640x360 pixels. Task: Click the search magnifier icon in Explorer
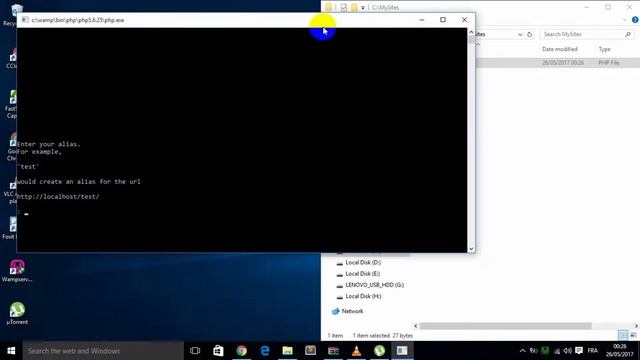[x=628, y=34]
